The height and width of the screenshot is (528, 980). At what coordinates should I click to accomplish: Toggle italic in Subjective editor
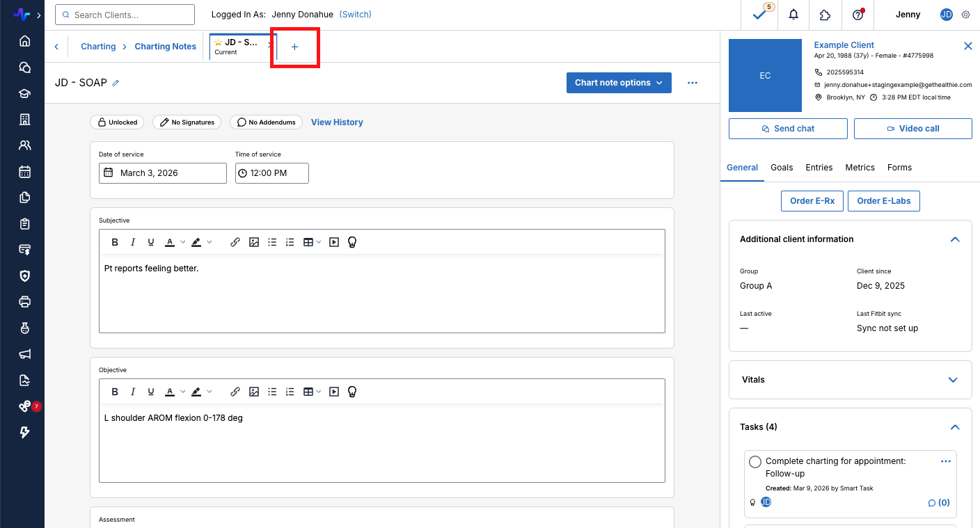133,242
